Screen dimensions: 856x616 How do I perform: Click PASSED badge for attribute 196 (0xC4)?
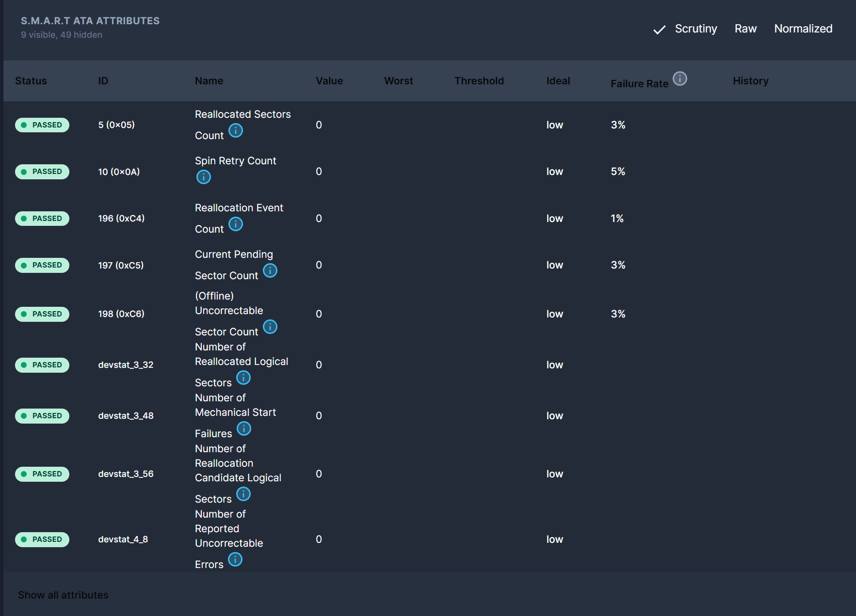pyautogui.click(x=42, y=219)
